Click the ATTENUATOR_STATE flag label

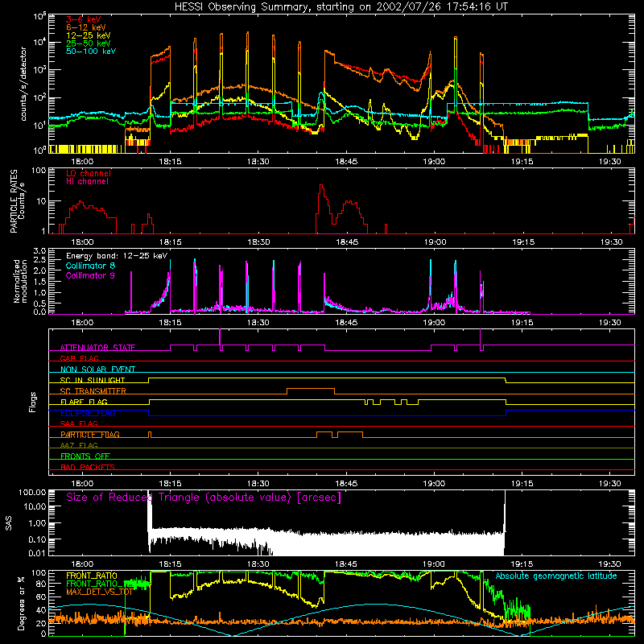click(97, 348)
